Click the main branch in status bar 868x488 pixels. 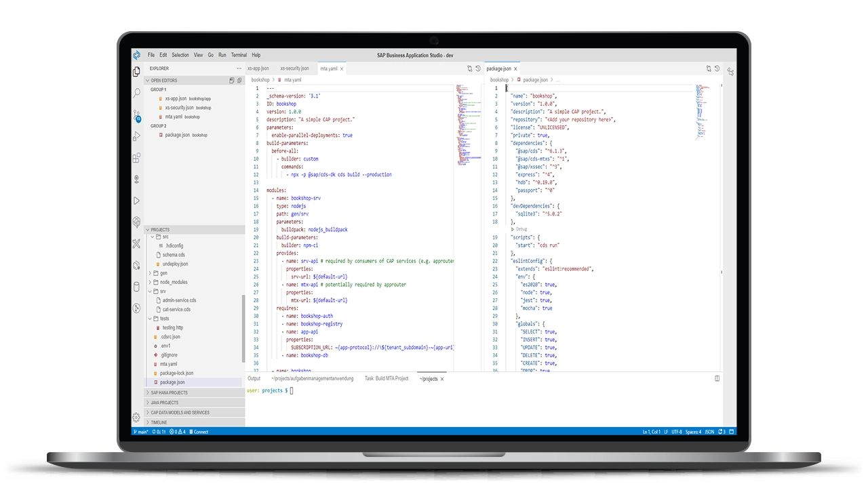142,432
